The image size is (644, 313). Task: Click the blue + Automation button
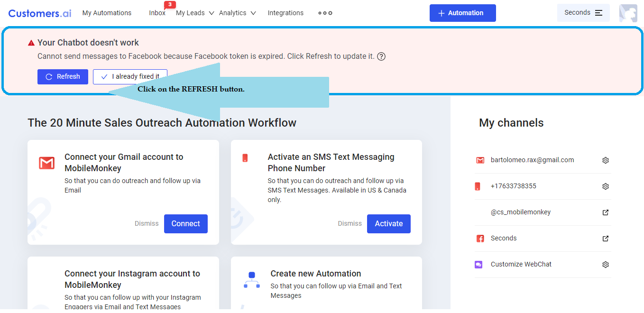coord(463,13)
